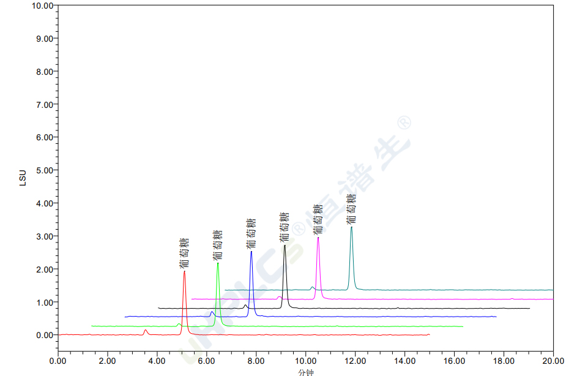This screenshot has width=588, height=376.
Task: Select the 5.00 label on the y-axis
Action: click(44, 170)
